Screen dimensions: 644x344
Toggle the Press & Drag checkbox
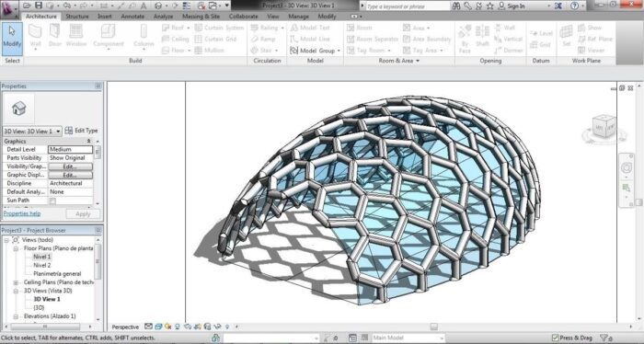click(x=556, y=338)
